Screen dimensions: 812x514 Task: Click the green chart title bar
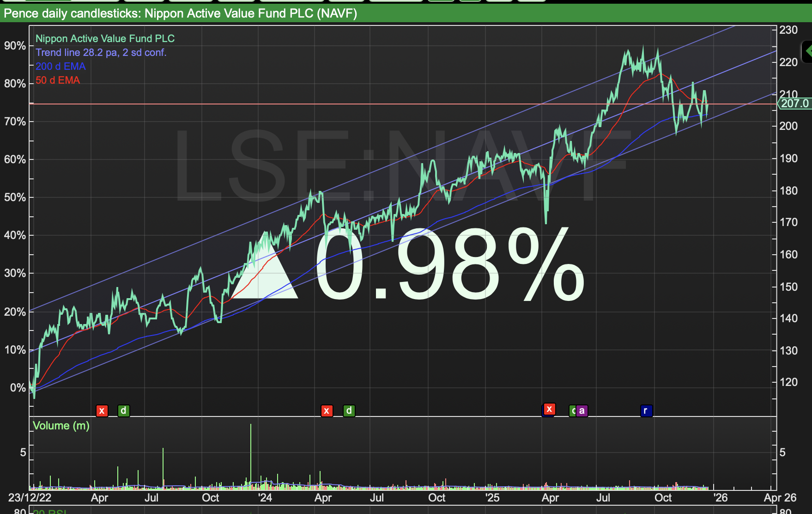pos(406,13)
